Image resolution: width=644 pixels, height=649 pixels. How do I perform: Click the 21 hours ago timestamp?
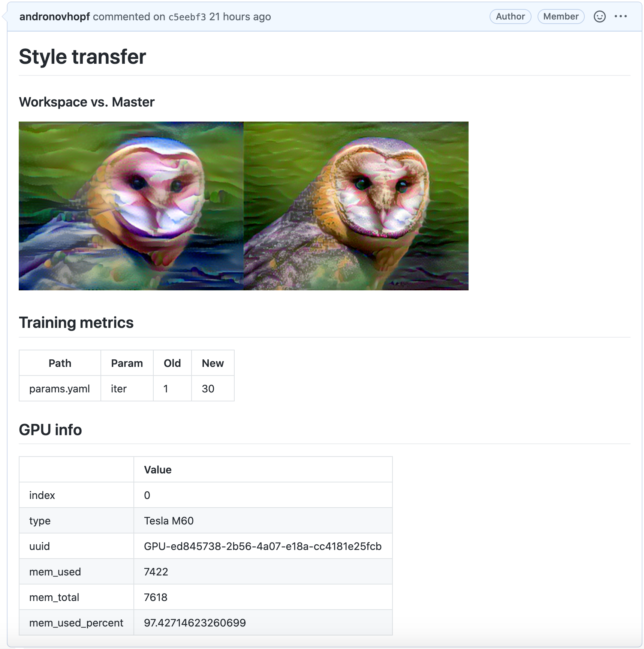click(x=240, y=17)
